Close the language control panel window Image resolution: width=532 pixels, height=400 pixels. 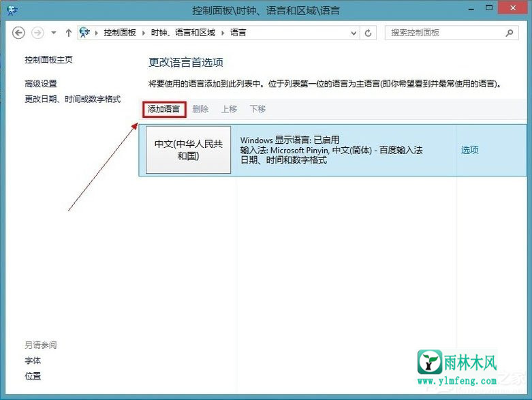[513, 7]
